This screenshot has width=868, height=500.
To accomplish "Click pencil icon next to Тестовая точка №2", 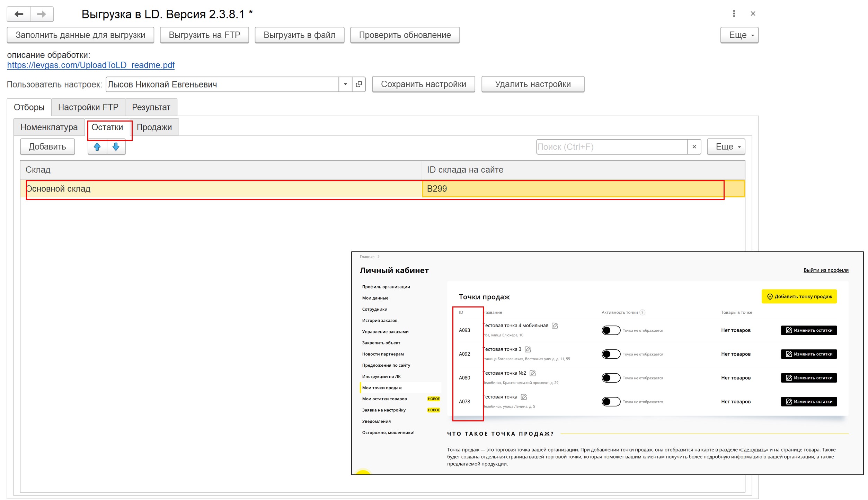I will coord(533,373).
